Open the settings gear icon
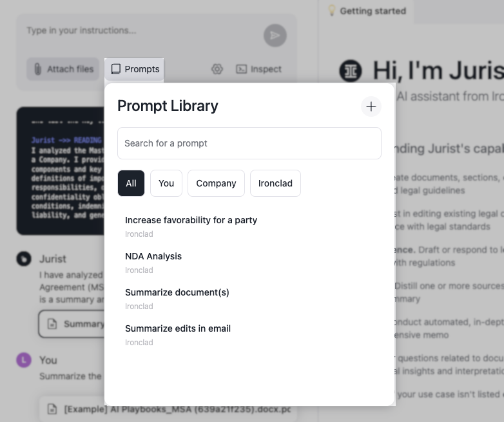The image size is (504, 422). pos(217,69)
